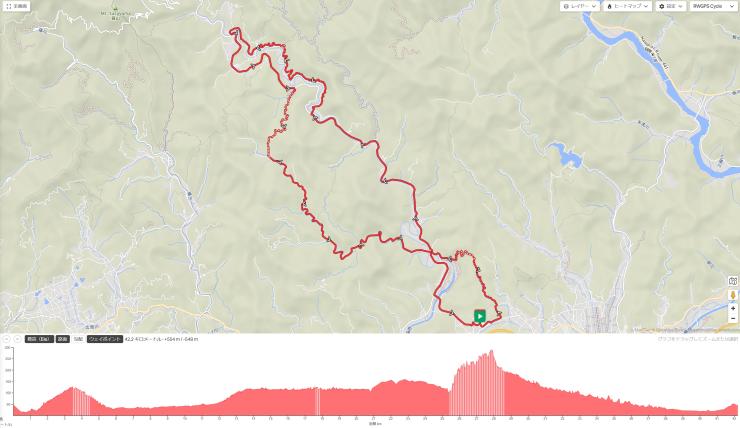The width and height of the screenshot is (740, 428).
Task: Open the settings dropdown with gear
Action: click(x=671, y=6)
